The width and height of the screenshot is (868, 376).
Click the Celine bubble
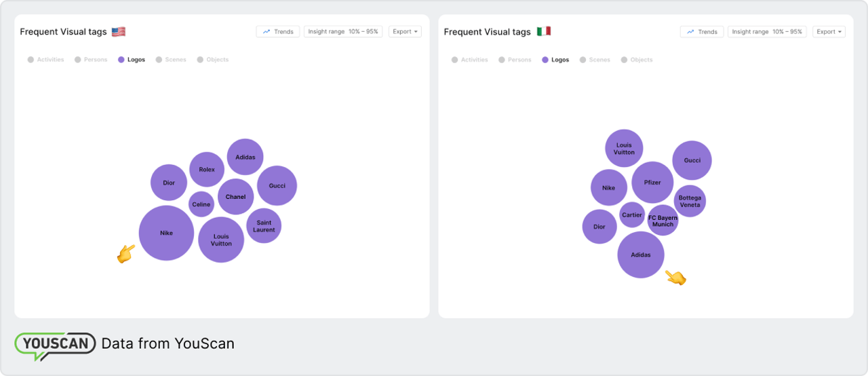pyautogui.click(x=201, y=204)
